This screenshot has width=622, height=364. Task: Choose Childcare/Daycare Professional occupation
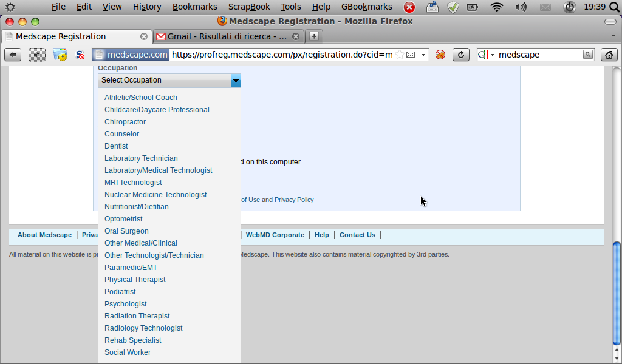coord(157,110)
